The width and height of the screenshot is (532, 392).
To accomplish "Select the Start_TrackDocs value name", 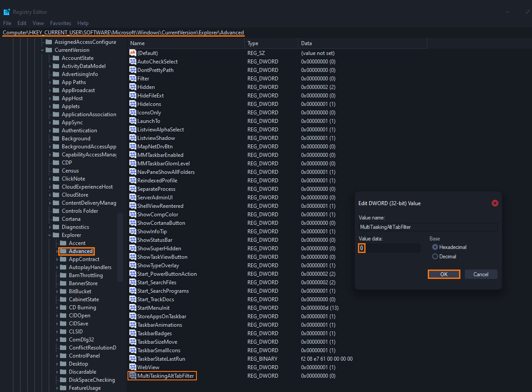I will click(x=156, y=299).
